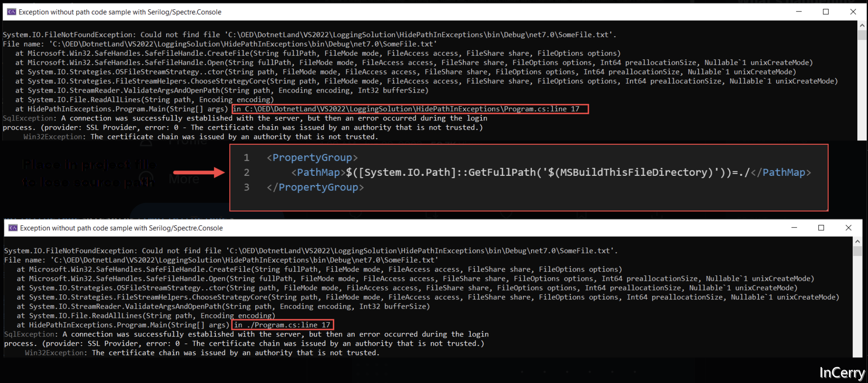Viewport: 868px width, 383px height.
Task: Click the closing </PropertyGroup> tag in the snippet
Action: tap(315, 187)
